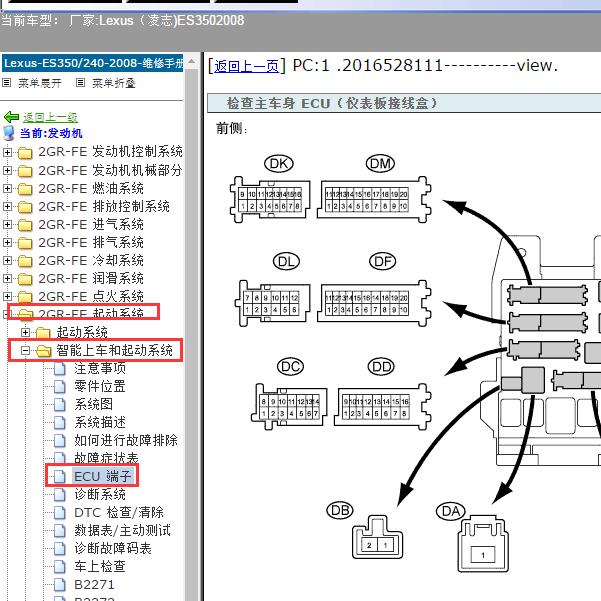Click folder icon for 2GR-FE 排气系统
The image size is (601, 601).
25,243
